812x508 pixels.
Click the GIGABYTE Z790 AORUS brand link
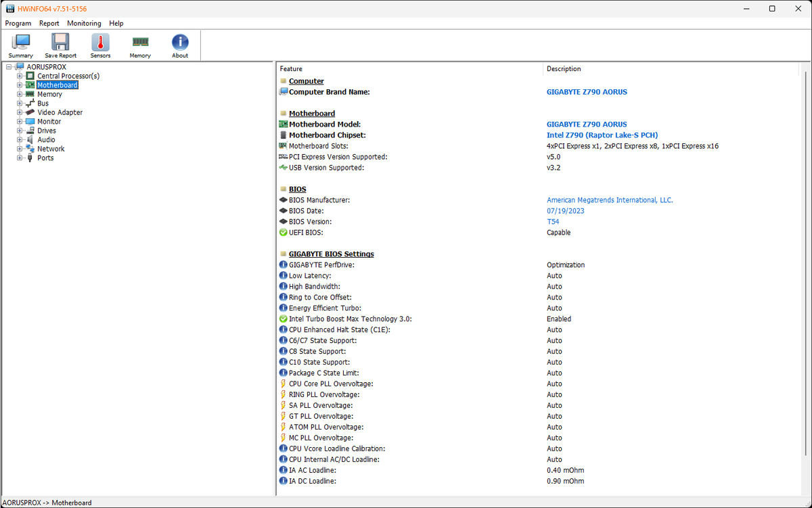click(587, 91)
